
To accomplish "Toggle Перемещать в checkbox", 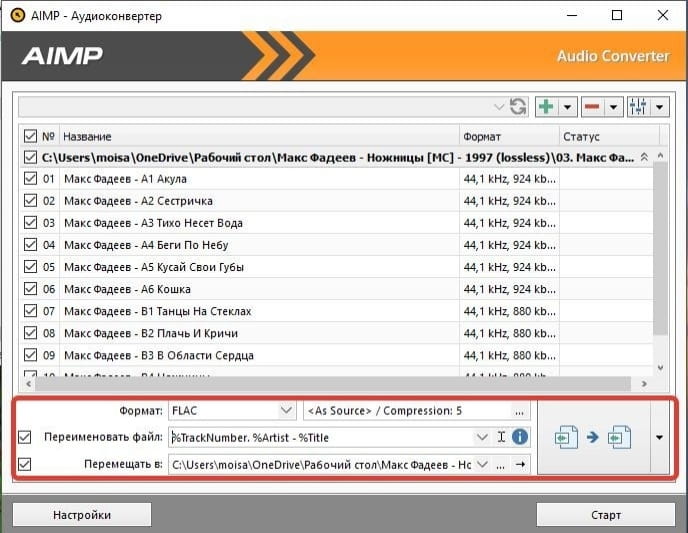I will [x=25, y=464].
